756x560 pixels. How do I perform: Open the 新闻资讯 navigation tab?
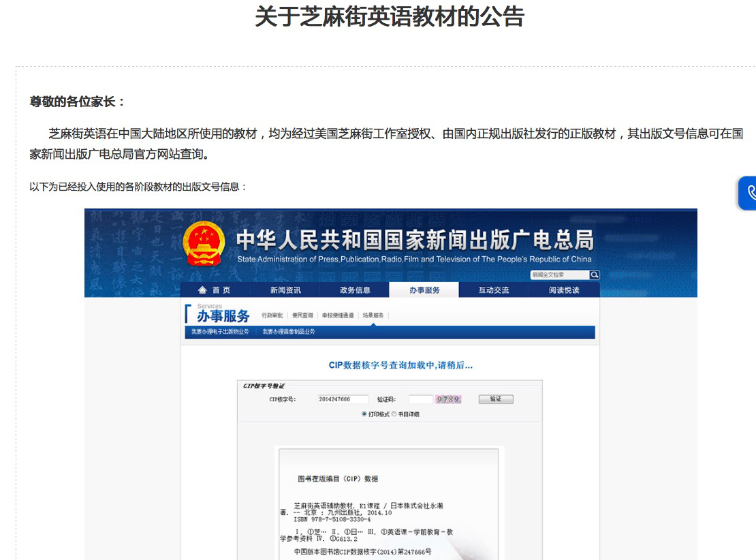coord(285,290)
